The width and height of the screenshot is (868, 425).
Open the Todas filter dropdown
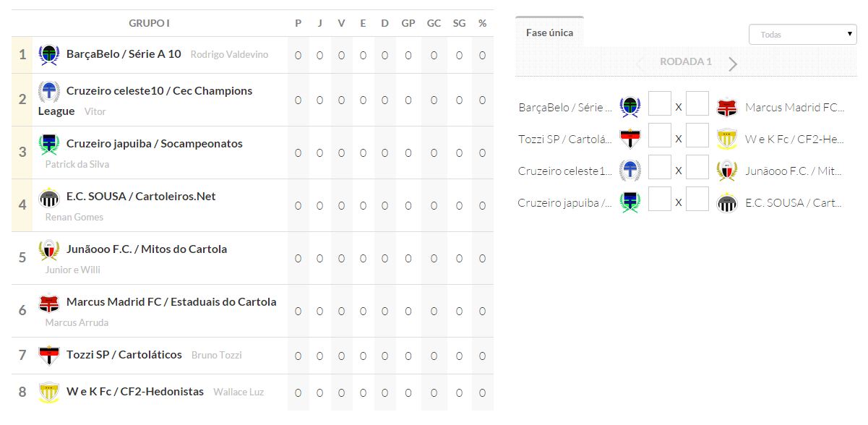(802, 35)
